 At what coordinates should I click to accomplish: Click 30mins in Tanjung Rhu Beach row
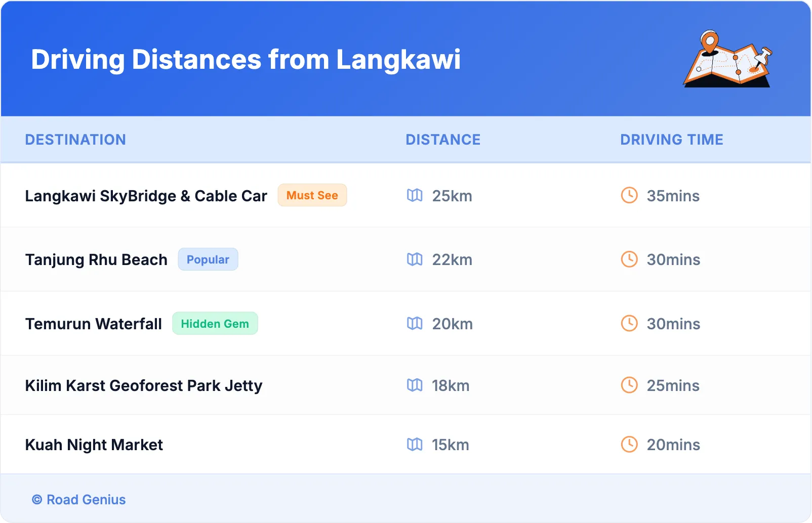coord(674,259)
